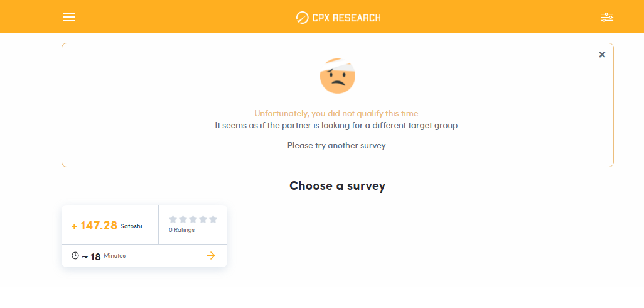Click the ~18 Minutes duration text
Viewport: 644px width, 308px height.
coord(104,256)
